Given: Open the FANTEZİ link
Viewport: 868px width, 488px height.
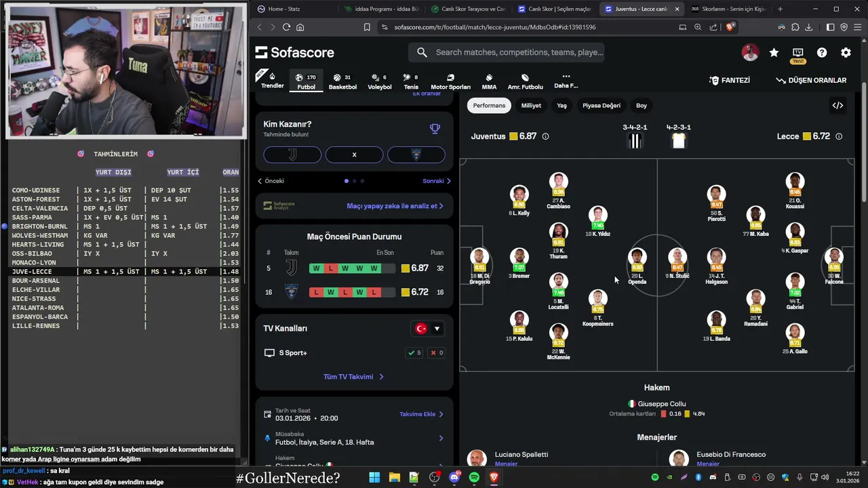Looking at the screenshot, I should (x=730, y=80).
